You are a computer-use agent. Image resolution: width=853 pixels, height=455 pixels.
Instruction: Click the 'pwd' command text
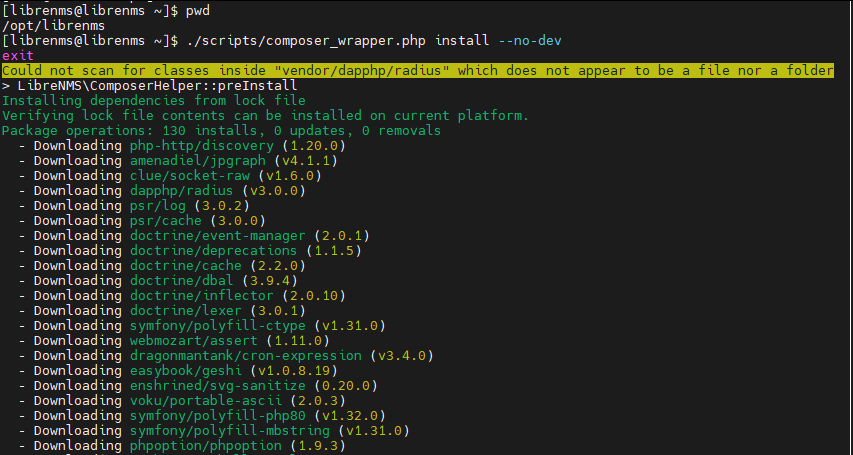(x=198, y=11)
